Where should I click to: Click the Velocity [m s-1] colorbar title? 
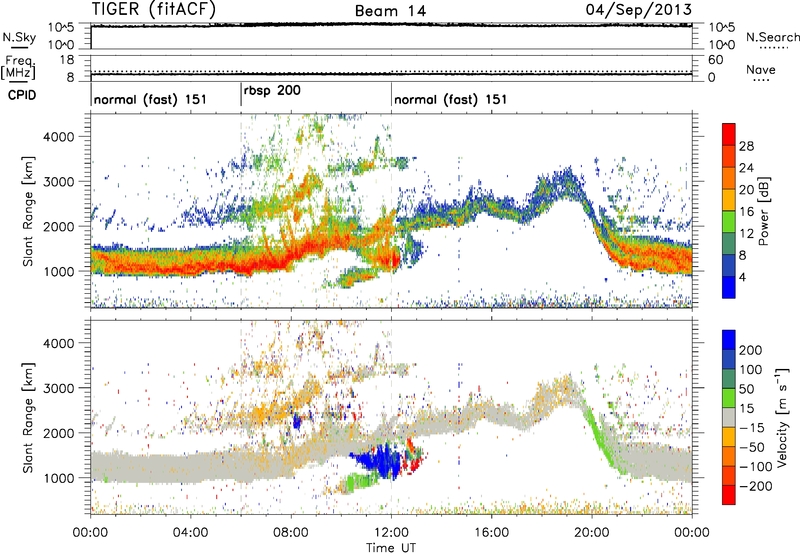point(781,417)
